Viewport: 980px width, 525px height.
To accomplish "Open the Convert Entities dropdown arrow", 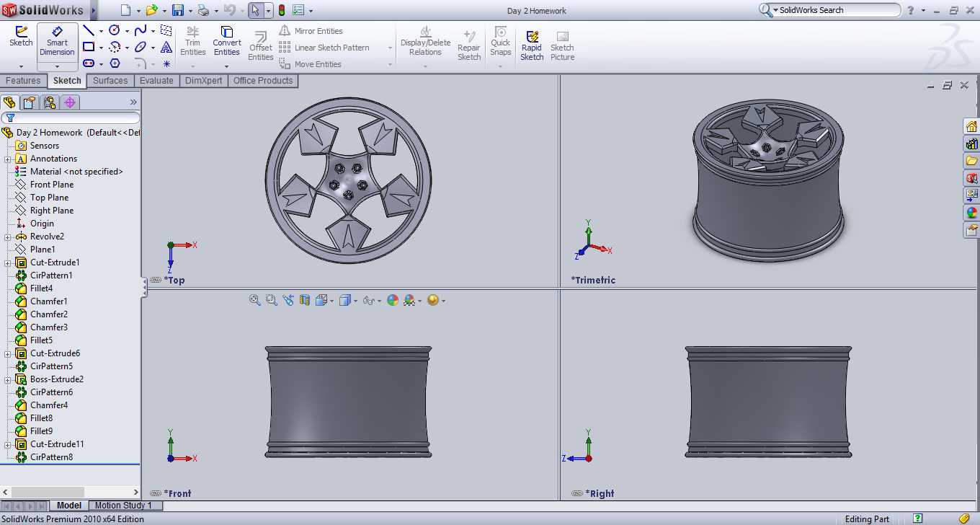I will 226,66.
